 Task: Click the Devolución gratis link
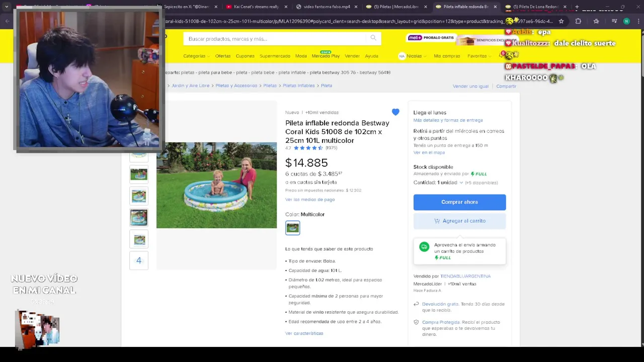pyautogui.click(x=440, y=304)
